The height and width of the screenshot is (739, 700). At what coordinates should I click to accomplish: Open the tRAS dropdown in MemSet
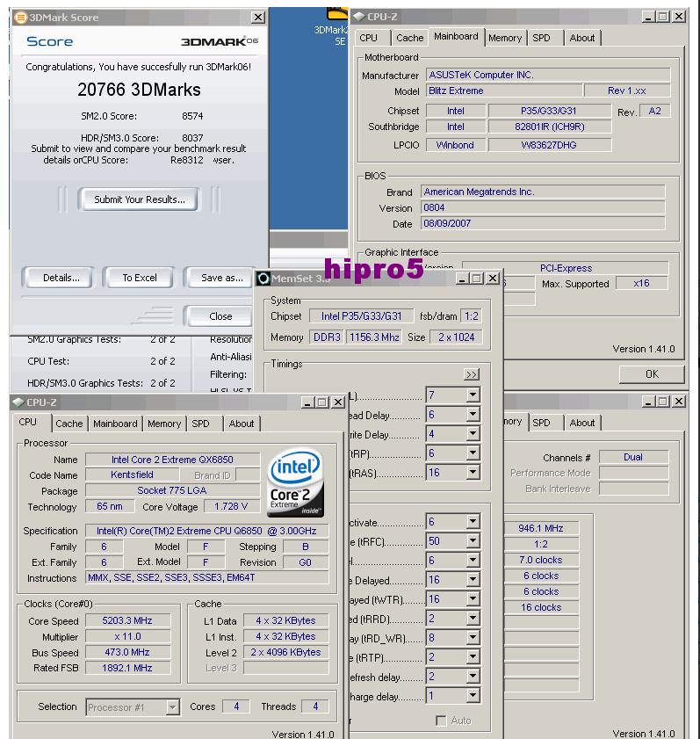coord(473,472)
